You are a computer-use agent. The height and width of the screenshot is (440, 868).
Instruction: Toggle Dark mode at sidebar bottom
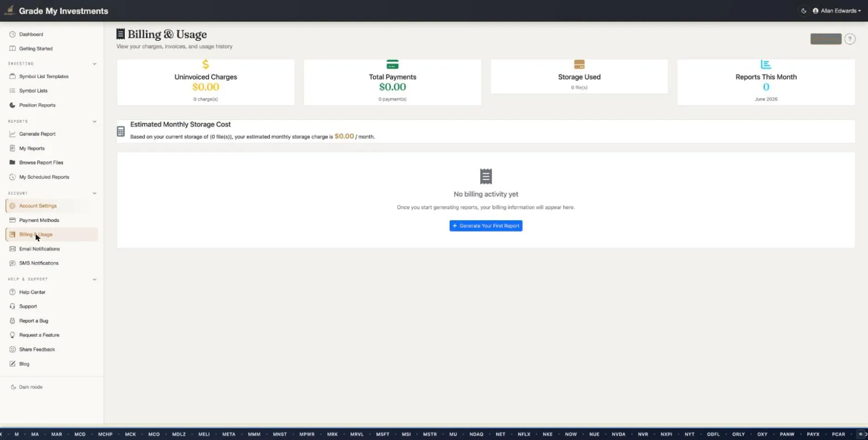click(27, 387)
